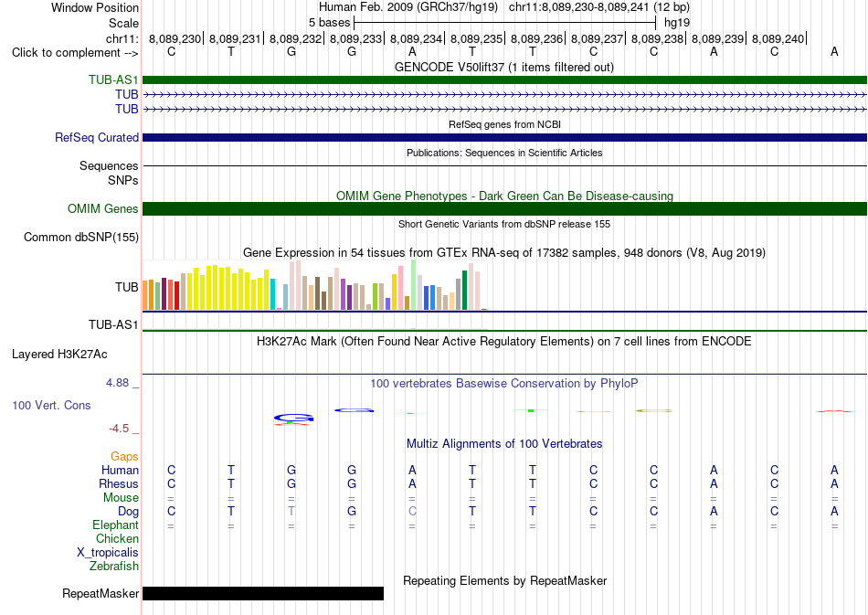Click the black RepeatMasker element bar
Screen dimensions: 868x615
coord(263,593)
